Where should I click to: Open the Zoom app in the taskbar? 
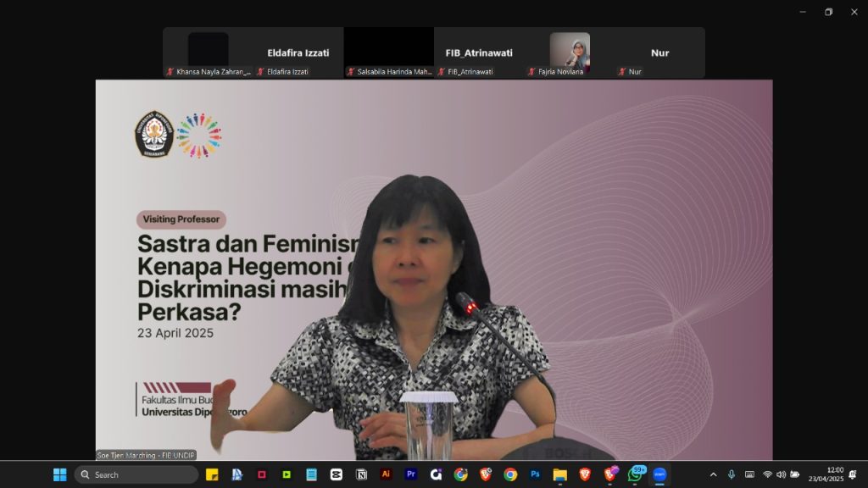tap(659, 474)
